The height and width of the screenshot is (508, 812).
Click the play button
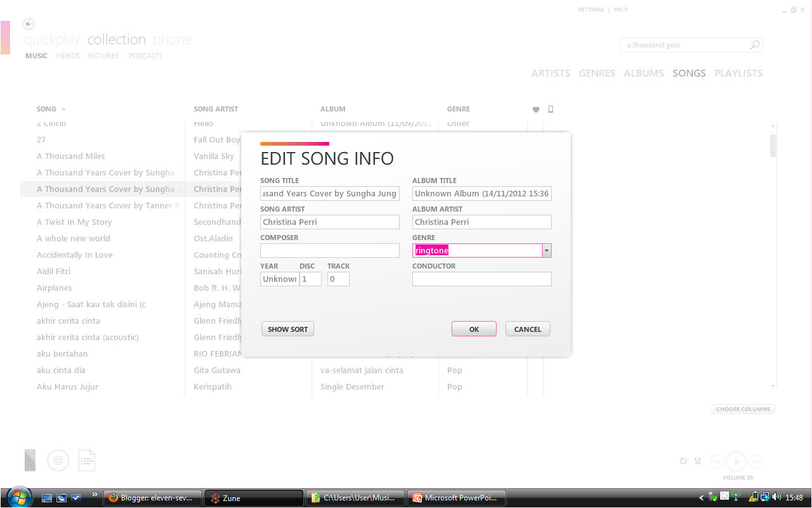point(736,461)
